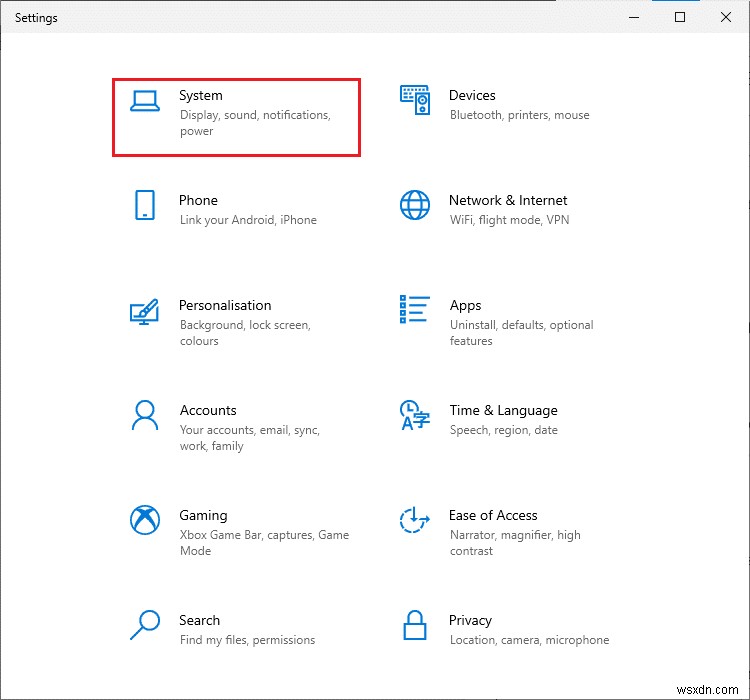Click the Devices keyboard and speaker icon
The width and height of the screenshot is (750, 700).
[x=415, y=100]
